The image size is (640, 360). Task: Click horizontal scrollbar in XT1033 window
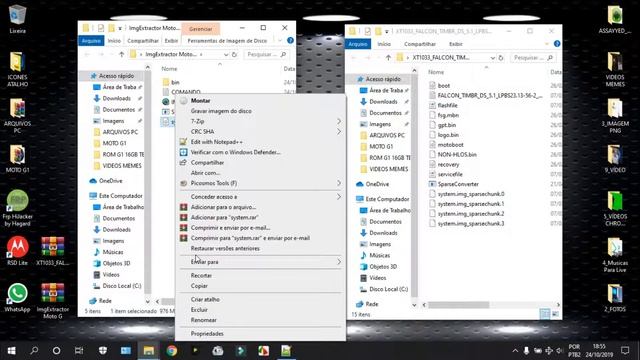(459, 305)
